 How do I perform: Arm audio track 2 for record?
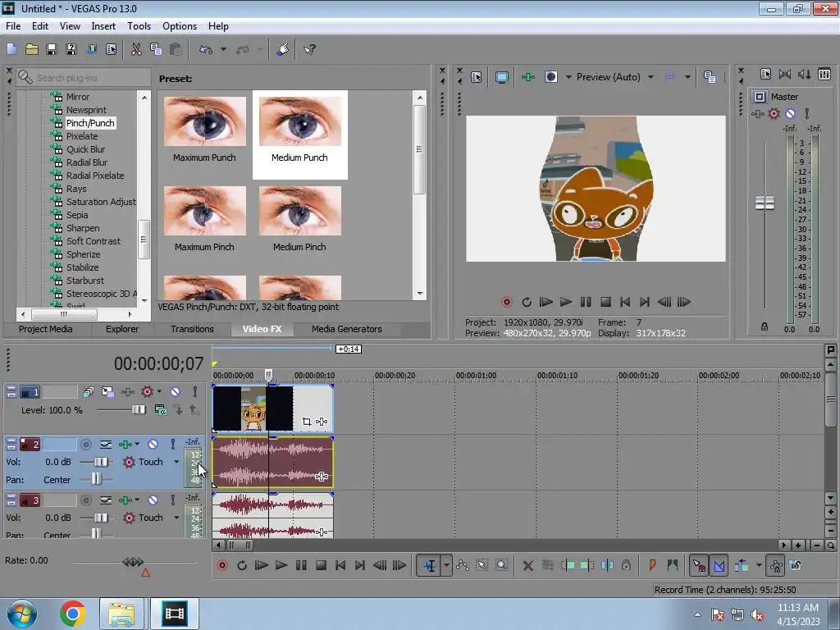tap(85, 444)
